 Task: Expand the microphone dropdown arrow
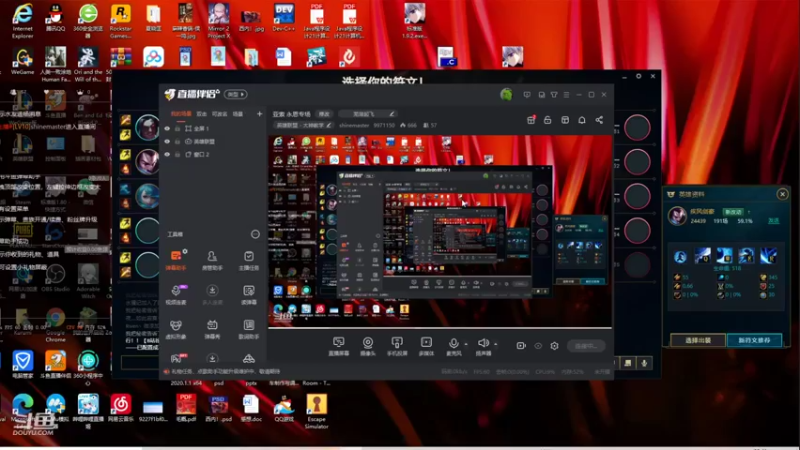466,344
